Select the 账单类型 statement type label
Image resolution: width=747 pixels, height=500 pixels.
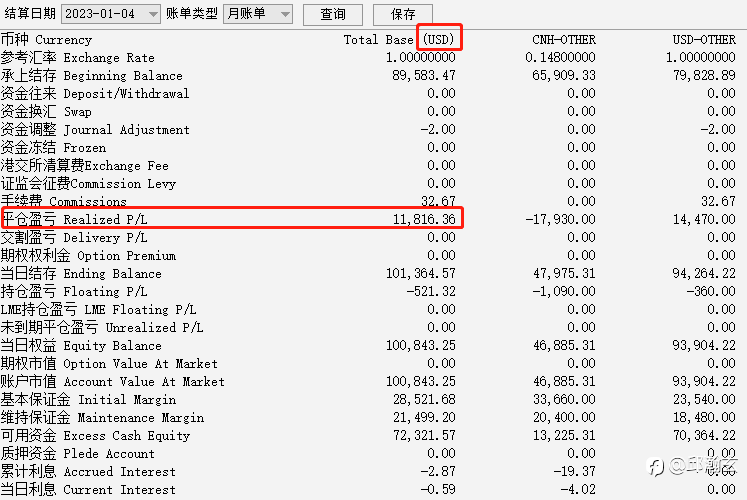click(192, 13)
